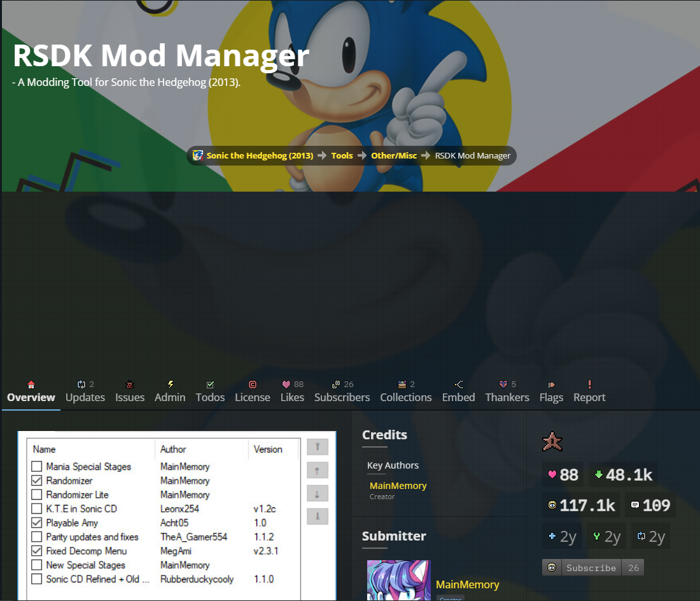Enable the Randomizer Lite checkbox
The width and height of the screenshot is (700, 601).
(37, 494)
